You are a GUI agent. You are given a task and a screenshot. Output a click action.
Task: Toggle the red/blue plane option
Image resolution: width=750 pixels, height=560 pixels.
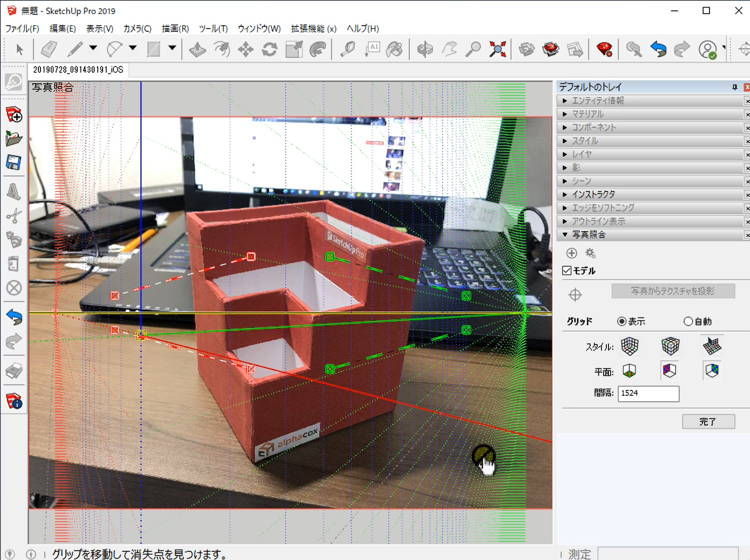[x=670, y=371]
